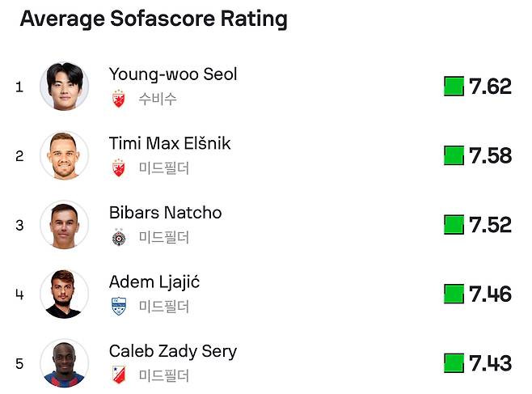Select the 7.46 rating value
The image size is (532, 394).
[490, 294]
